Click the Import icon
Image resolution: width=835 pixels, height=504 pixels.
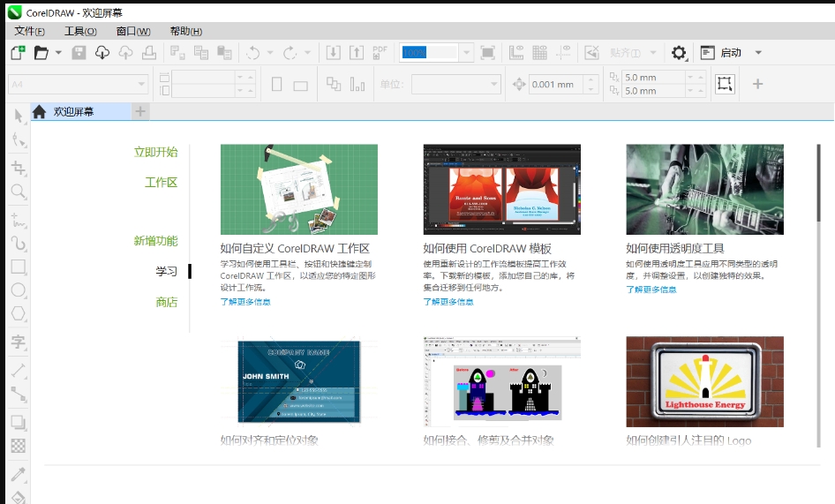click(334, 53)
